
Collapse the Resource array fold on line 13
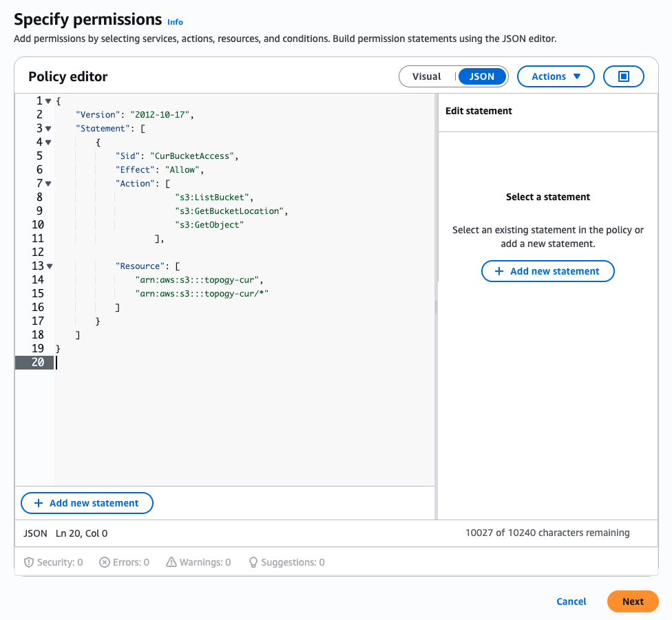pyautogui.click(x=50, y=266)
